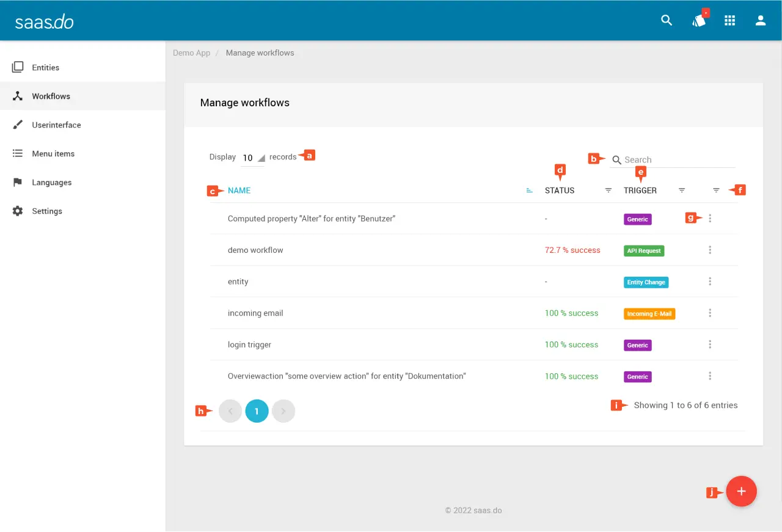Click the Demo App breadcrumb link
Viewport: 782px width, 532px height.
point(191,53)
